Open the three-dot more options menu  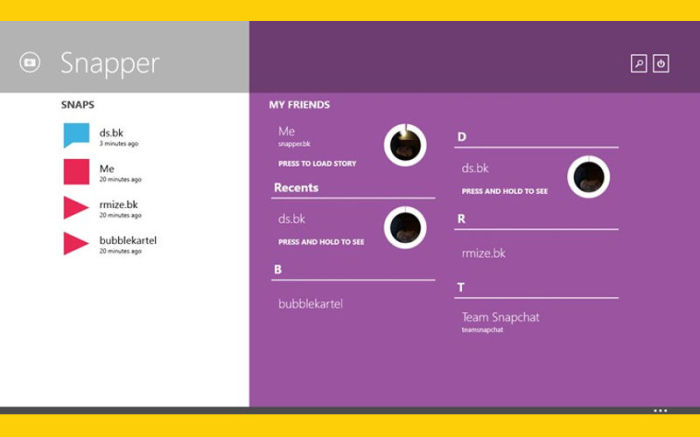pos(660,410)
